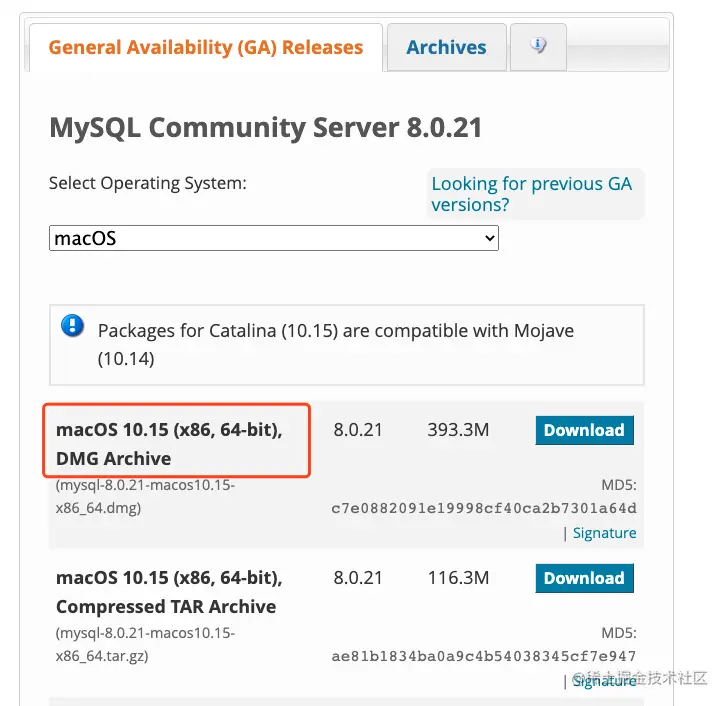Open the info icon tab
The width and height of the screenshot is (727, 706).
pyautogui.click(x=538, y=46)
